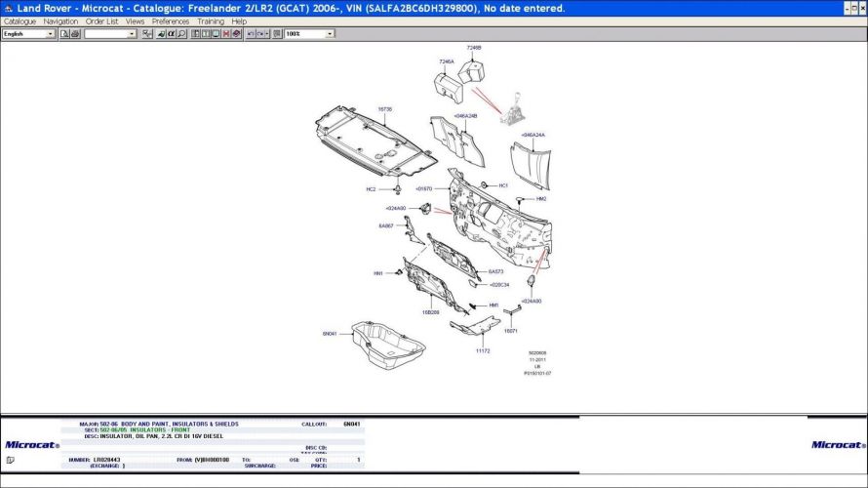Image resolution: width=868 pixels, height=488 pixels.
Task: Select callout HC2 in the diagram
Action: point(371,189)
